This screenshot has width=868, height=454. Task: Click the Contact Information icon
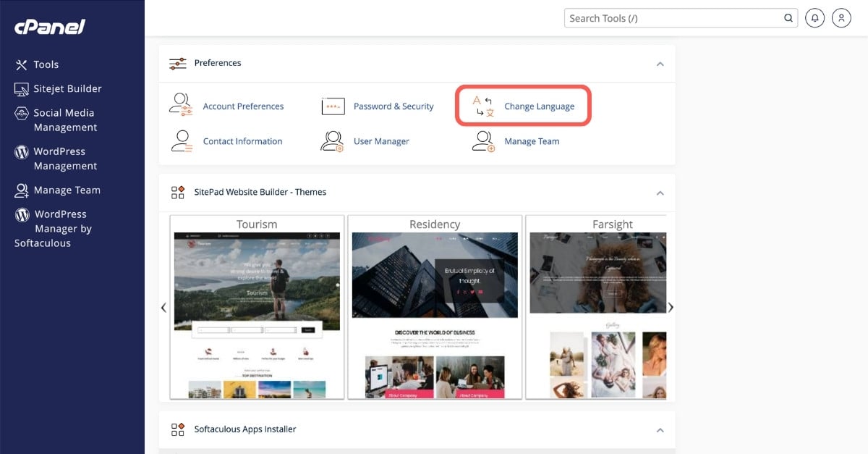181,140
